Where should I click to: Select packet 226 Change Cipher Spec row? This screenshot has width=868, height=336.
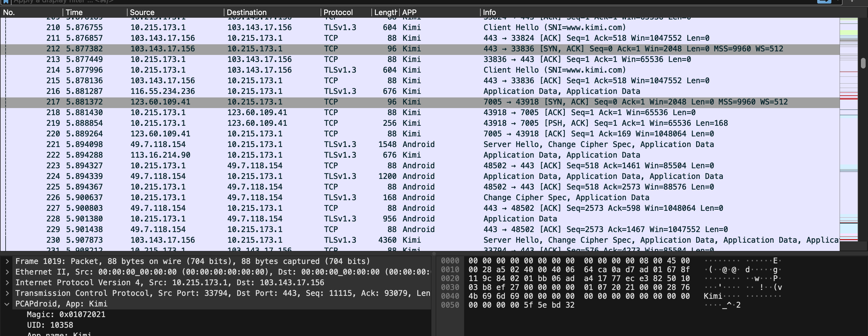(x=420, y=198)
